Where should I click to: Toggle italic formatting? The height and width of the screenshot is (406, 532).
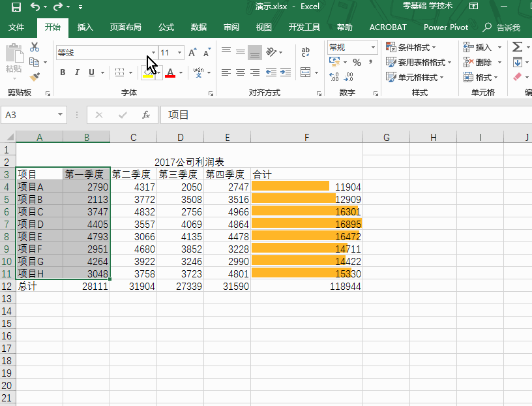pyautogui.click(x=77, y=72)
